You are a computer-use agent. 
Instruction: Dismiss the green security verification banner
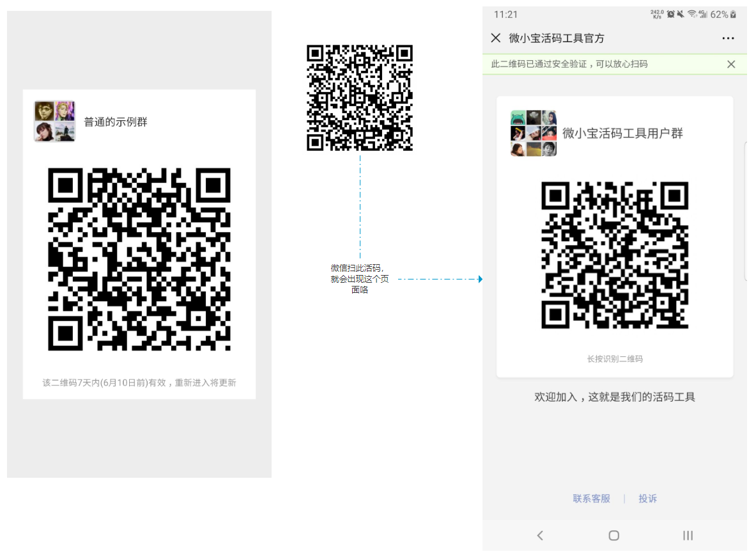click(731, 64)
